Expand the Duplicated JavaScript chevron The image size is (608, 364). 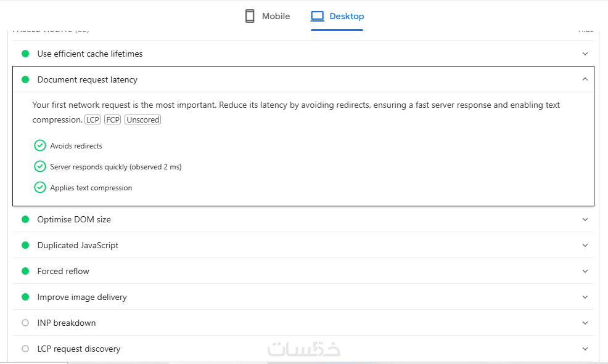[x=585, y=245]
